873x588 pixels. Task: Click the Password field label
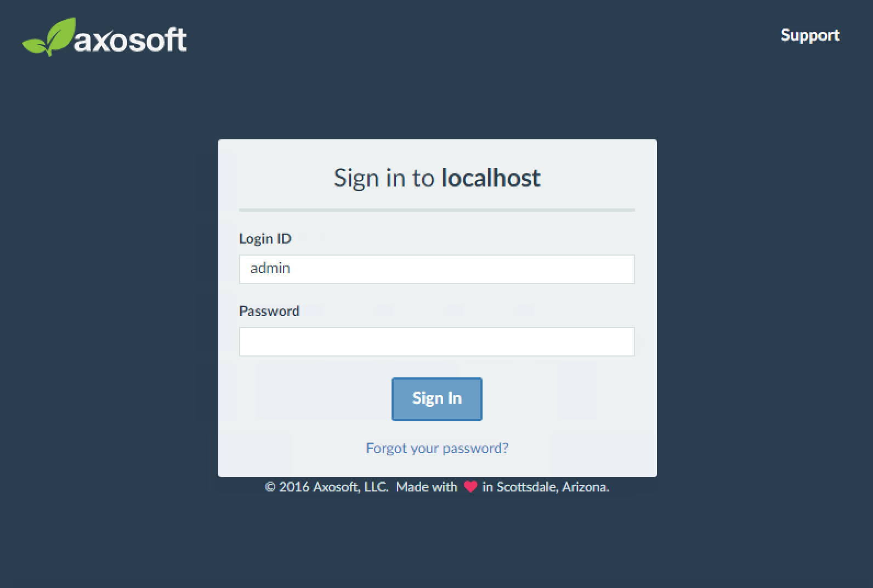point(269,310)
